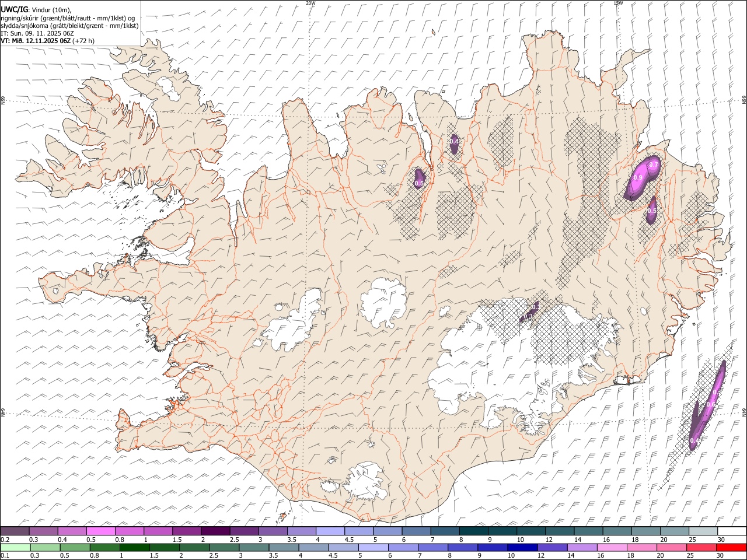747x560 pixels.
Task: Click dark teal snow swatch between 8 and 9
Action: point(474,531)
